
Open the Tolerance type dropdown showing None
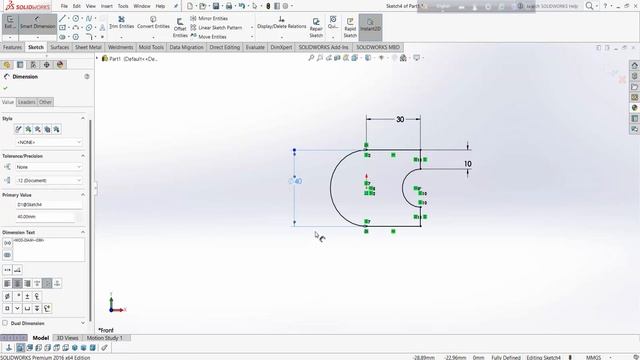click(49, 167)
